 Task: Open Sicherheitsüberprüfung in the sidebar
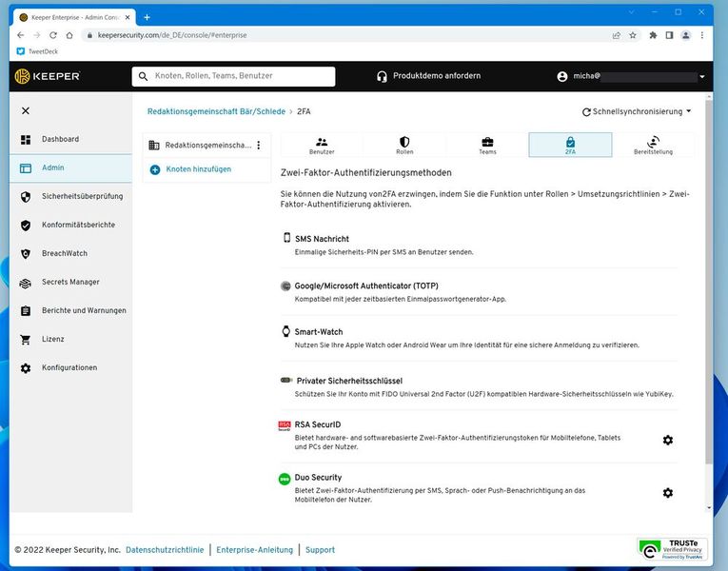(x=70, y=196)
